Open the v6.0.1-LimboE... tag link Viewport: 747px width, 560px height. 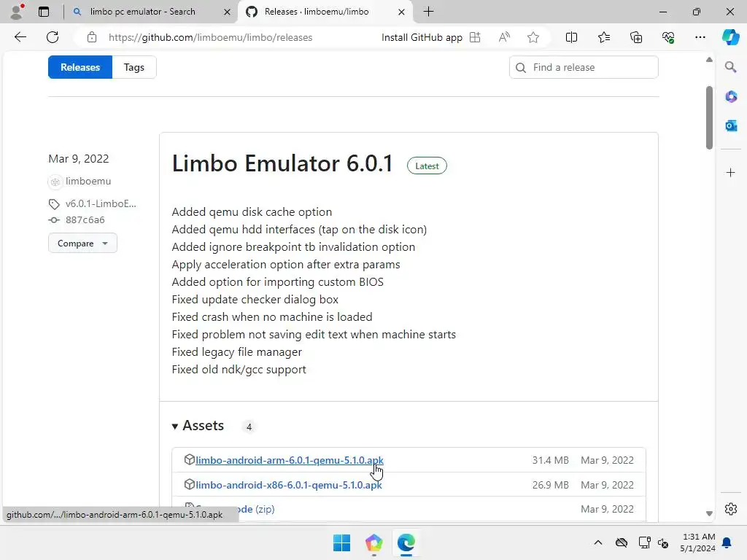101,203
